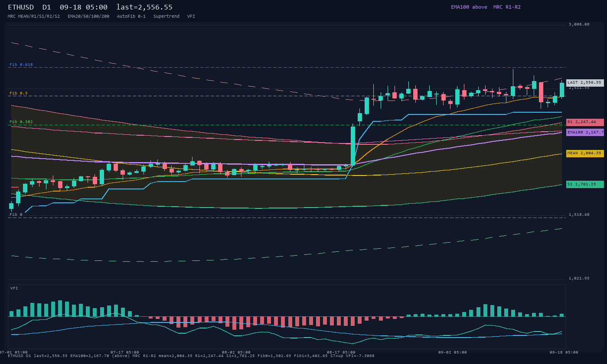Click the VFI indicator label in header
The image size is (607, 364).
pyautogui.click(x=191, y=16)
